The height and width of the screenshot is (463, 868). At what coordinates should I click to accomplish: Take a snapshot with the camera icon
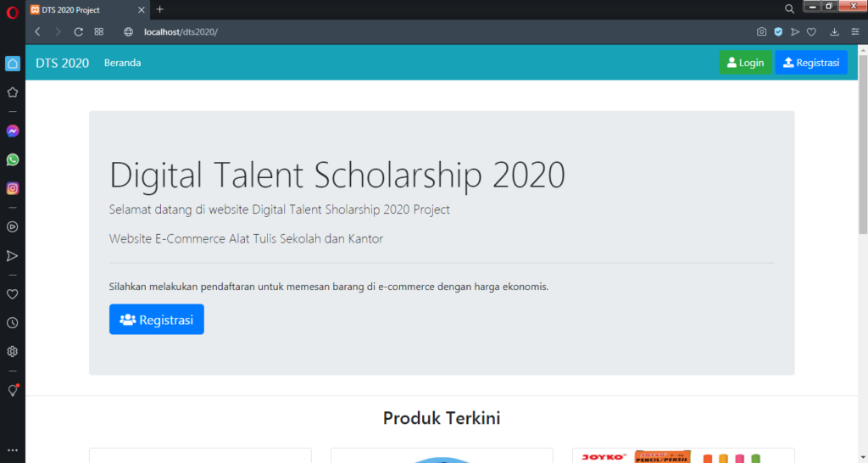pos(762,32)
